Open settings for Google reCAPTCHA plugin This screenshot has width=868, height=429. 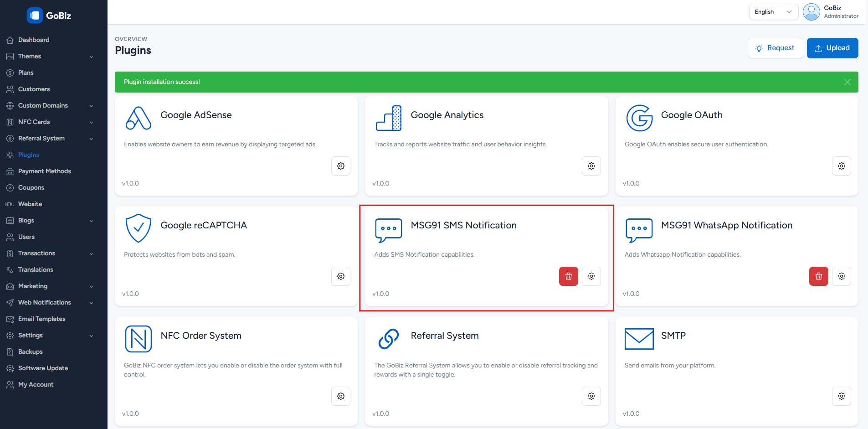pyautogui.click(x=341, y=276)
